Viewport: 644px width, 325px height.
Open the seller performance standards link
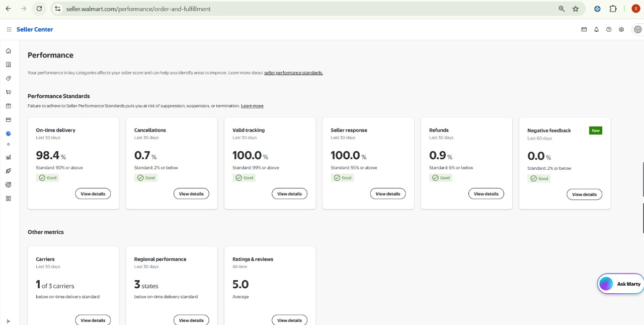[293, 73]
